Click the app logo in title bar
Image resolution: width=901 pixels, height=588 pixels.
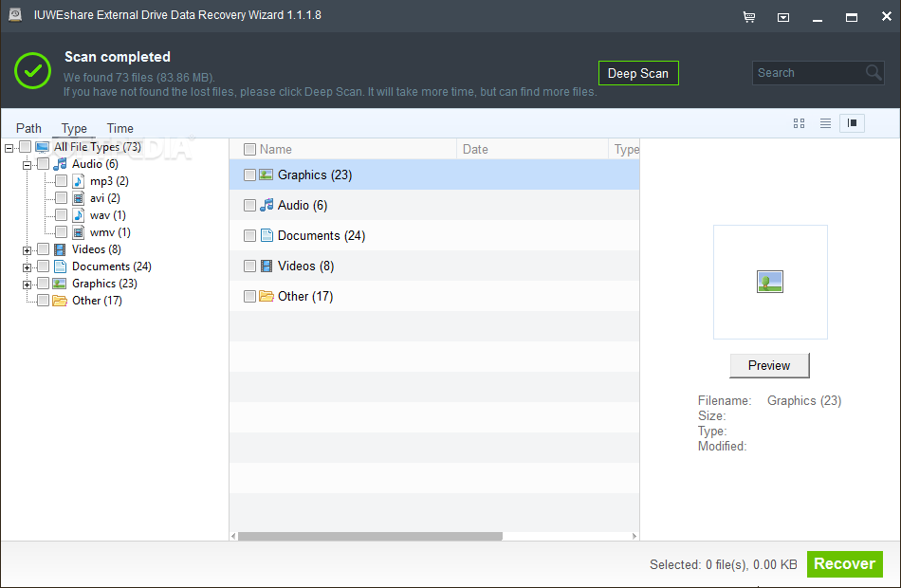point(15,15)
